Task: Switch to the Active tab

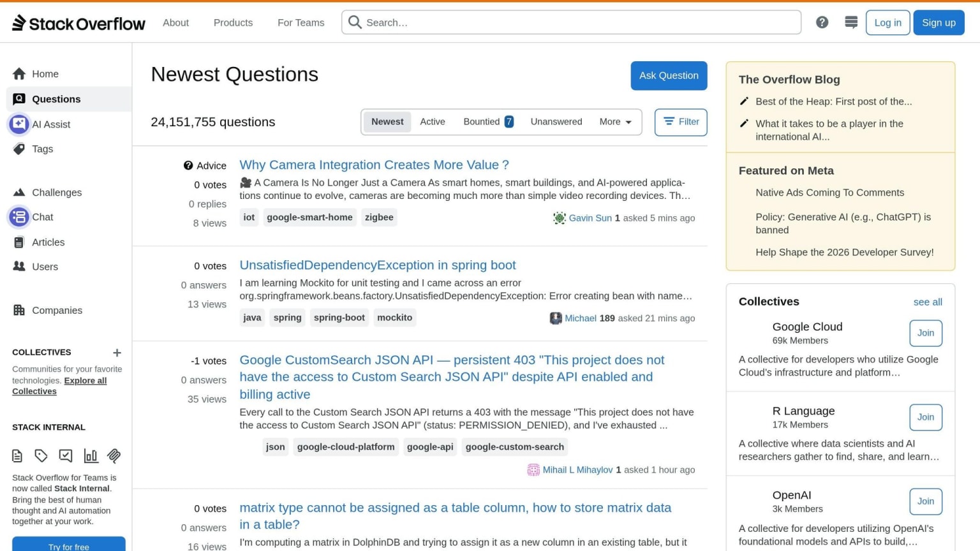Action: tap(433, 122)
